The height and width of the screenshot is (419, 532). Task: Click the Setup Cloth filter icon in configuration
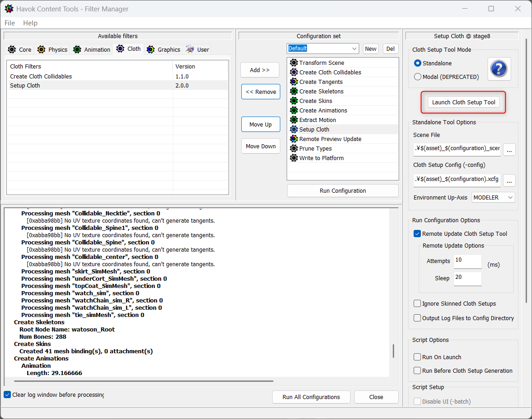pos(294,129)
